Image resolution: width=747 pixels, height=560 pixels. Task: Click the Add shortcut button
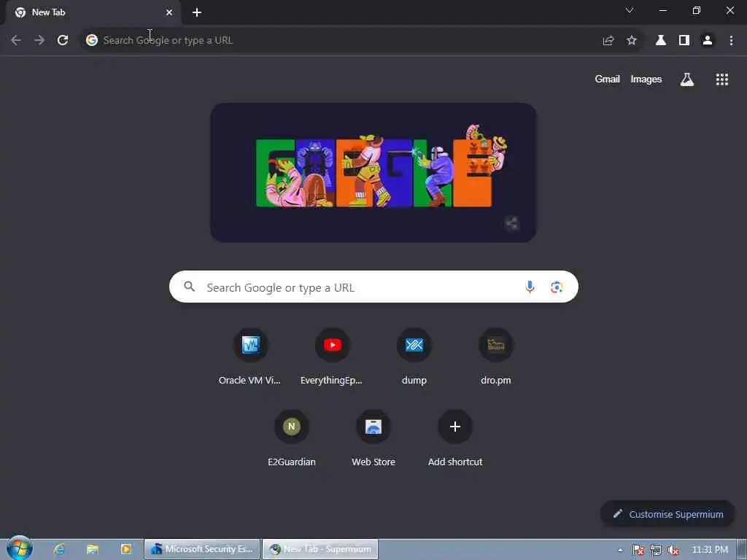coord(455,438)
